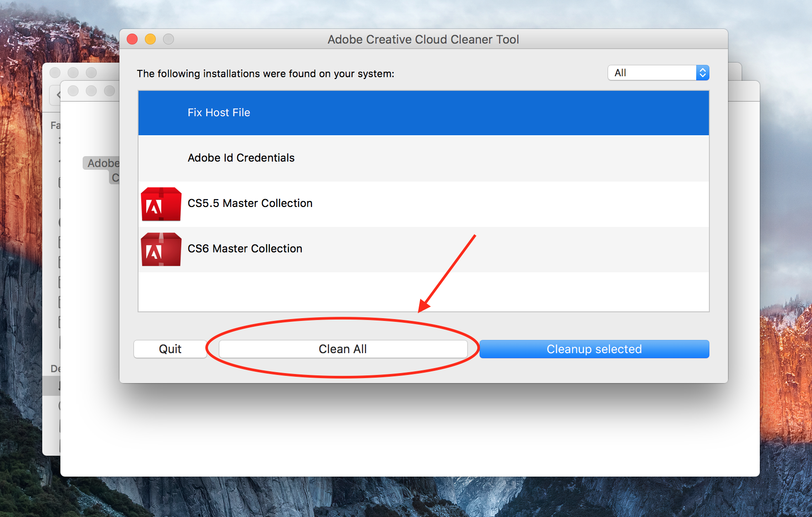Select CS5.5 Master Collection entry
Screen dimensions: 812x517
(424, 204)
